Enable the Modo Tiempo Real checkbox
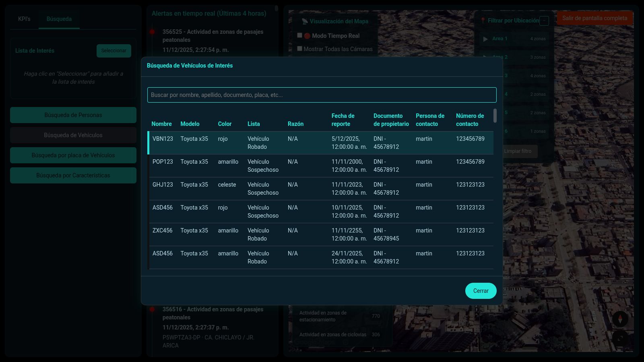Viewport: 644px width, 362px height. [x=299, y=35]
